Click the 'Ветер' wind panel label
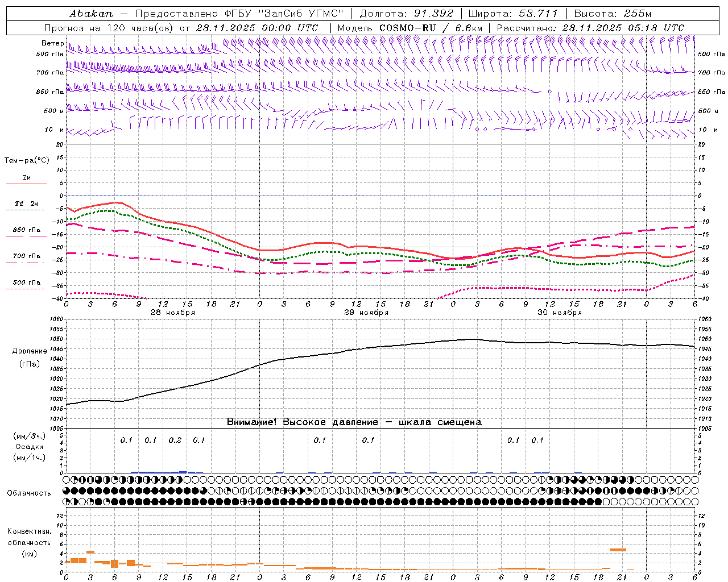The height and width of the screenshot is (582, 728). tap(53, 43)
